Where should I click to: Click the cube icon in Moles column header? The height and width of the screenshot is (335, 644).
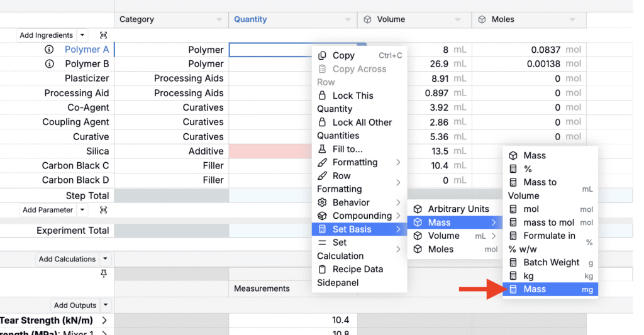482,19
